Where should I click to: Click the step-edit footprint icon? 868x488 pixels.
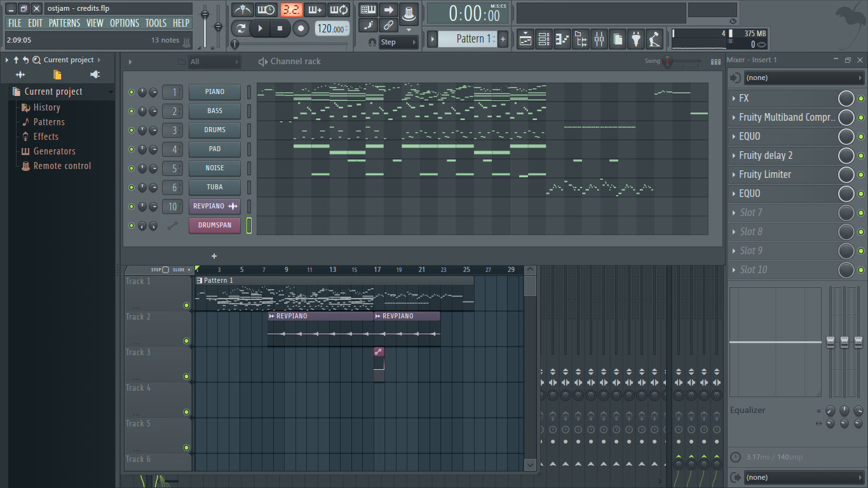tap(368, 25)
